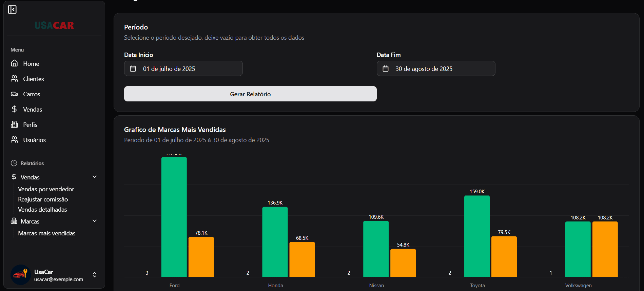Select Vendas detalhadas report
The width and height of the screenshot is (644, 291).
click(x=42, y=209)
